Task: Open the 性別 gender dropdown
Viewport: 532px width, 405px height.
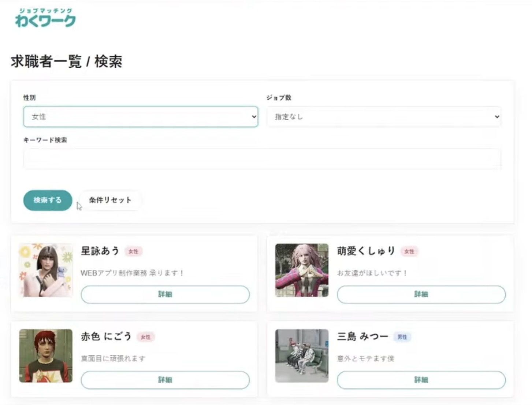Action: click(x=141, y=117)
